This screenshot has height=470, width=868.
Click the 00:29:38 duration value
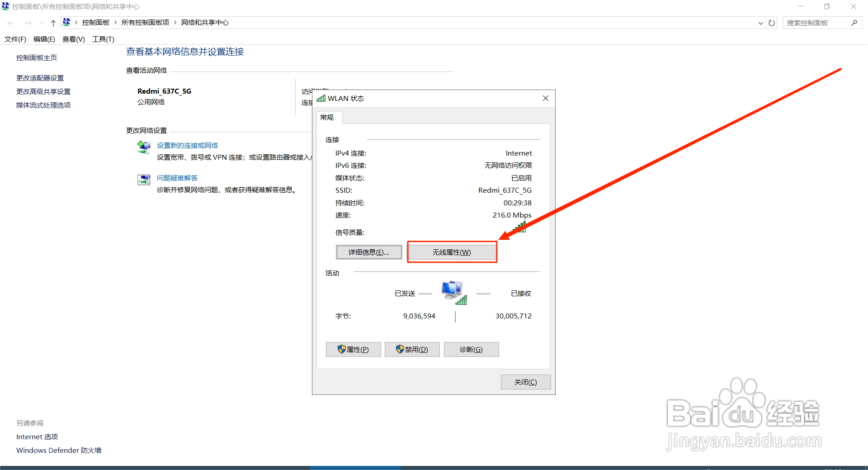(x=518, y=203)
